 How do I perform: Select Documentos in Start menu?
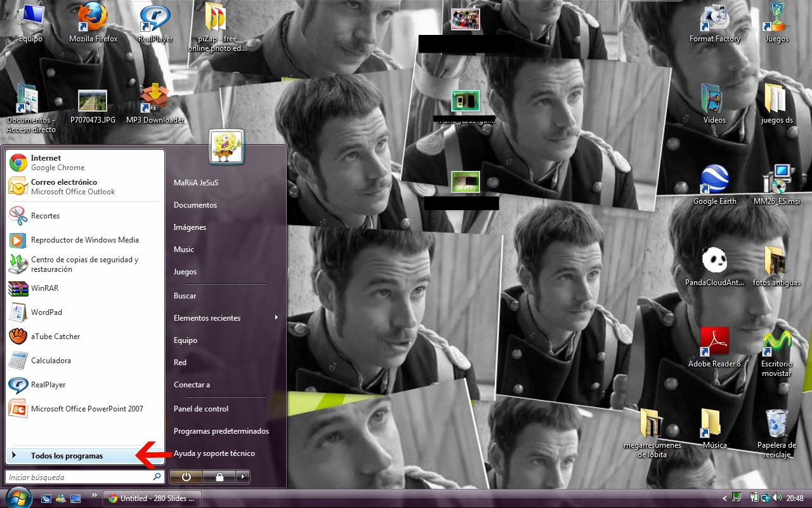pyautogui.click(x=195, y=205)
